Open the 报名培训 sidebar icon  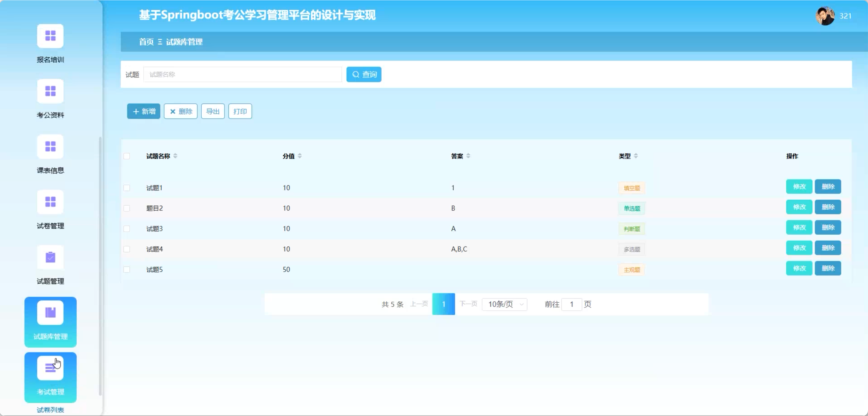pyautogui.click(x=50, y=36)
